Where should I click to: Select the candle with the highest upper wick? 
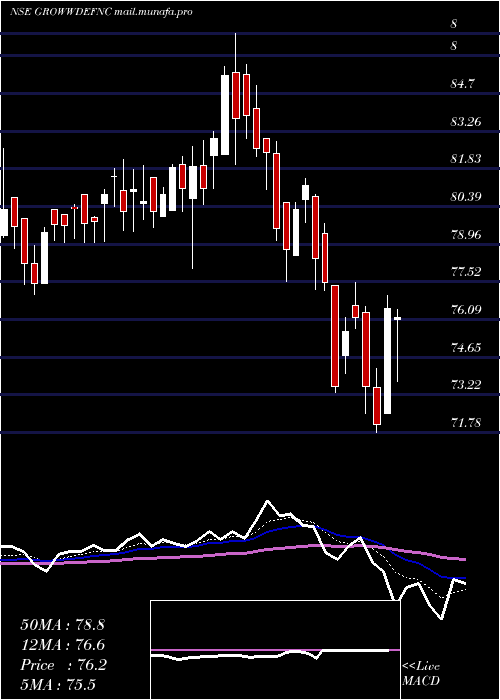coord(236,98)
